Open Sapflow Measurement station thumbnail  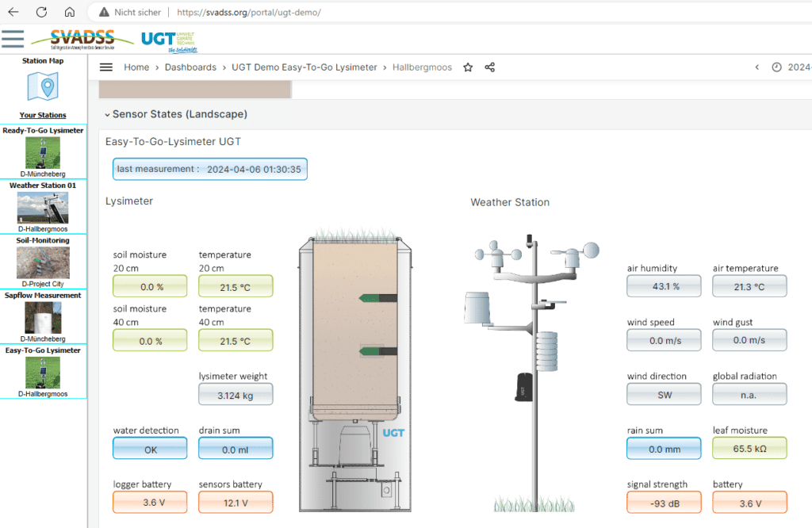43,317
